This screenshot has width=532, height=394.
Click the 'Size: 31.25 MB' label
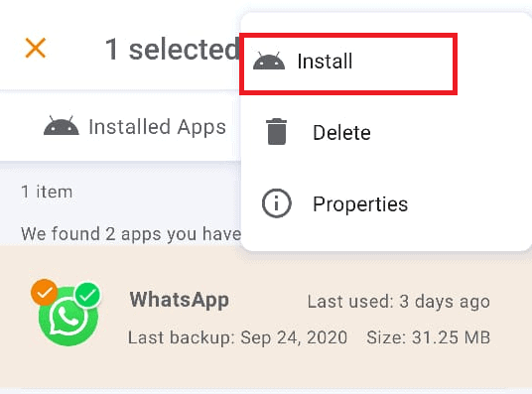pyautogui.click(x=428, y=337)
